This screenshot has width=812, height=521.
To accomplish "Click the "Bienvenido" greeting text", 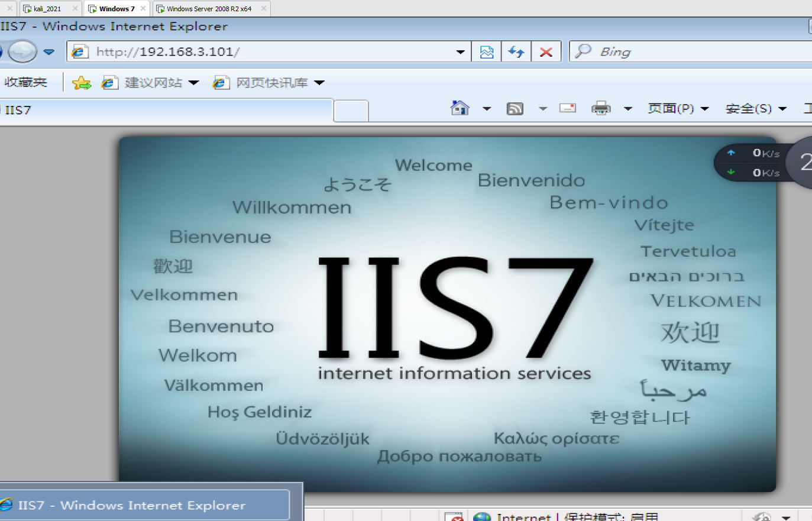I will point(531,180).
